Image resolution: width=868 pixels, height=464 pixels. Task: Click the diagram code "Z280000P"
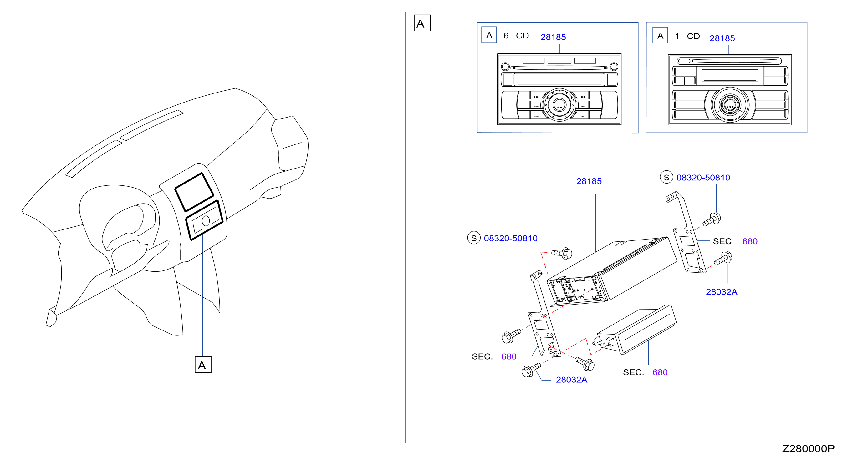808,449
